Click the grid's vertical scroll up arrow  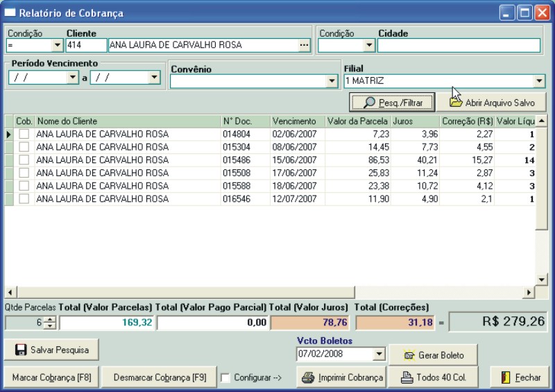tap(542, 121)
